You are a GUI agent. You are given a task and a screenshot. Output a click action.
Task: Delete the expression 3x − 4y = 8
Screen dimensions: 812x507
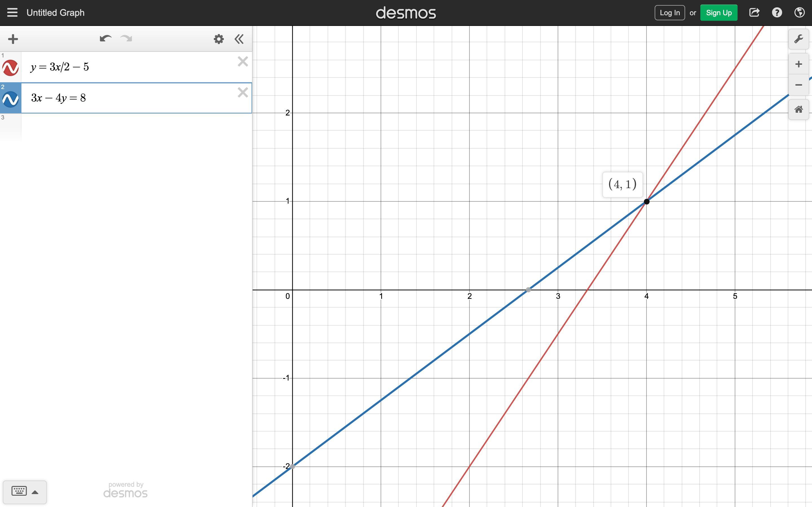point(242,93)
